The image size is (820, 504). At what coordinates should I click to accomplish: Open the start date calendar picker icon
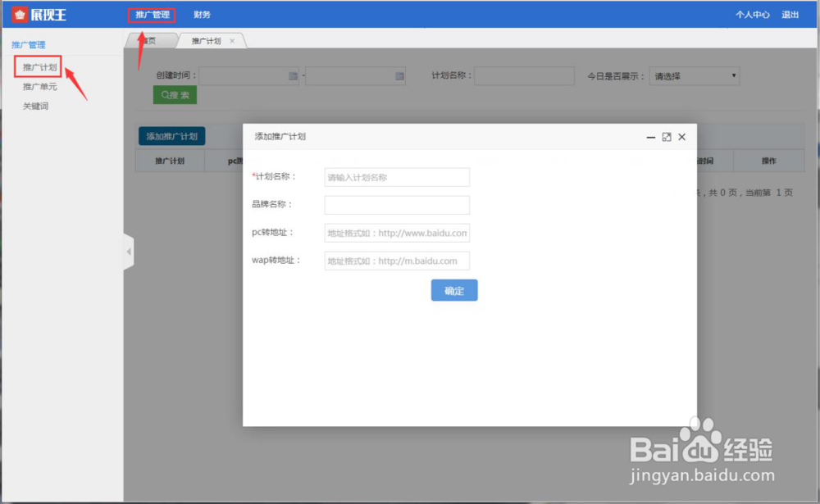(293, 76)
